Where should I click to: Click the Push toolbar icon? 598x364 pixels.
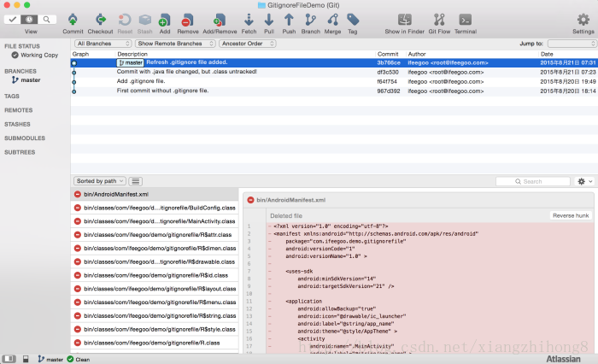coord(289,20)
